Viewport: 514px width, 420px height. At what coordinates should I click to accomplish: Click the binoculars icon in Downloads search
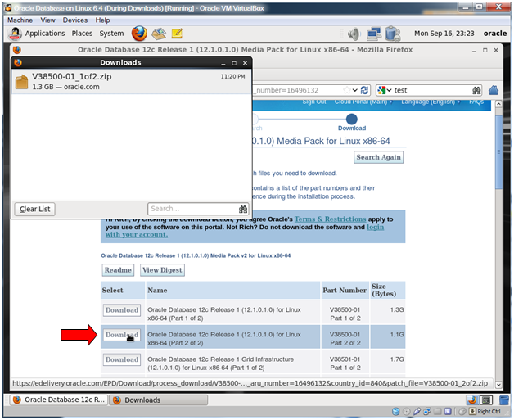(243, 209)
